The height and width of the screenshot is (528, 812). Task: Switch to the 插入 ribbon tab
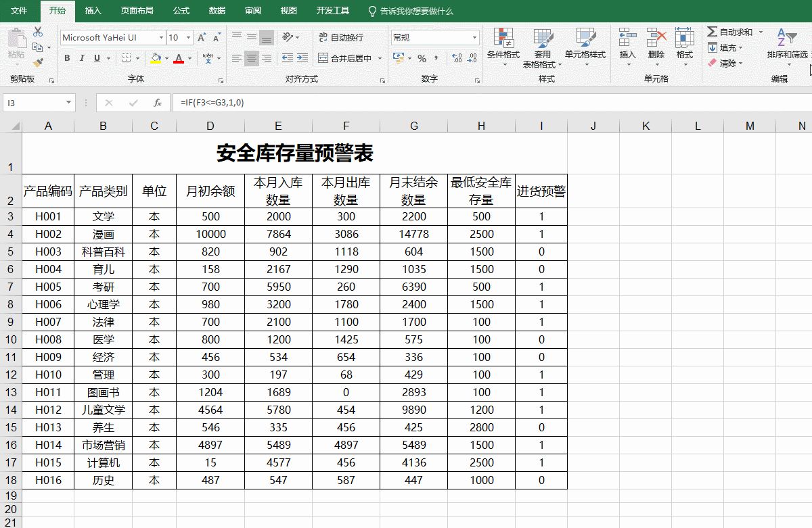coord(93,11)
